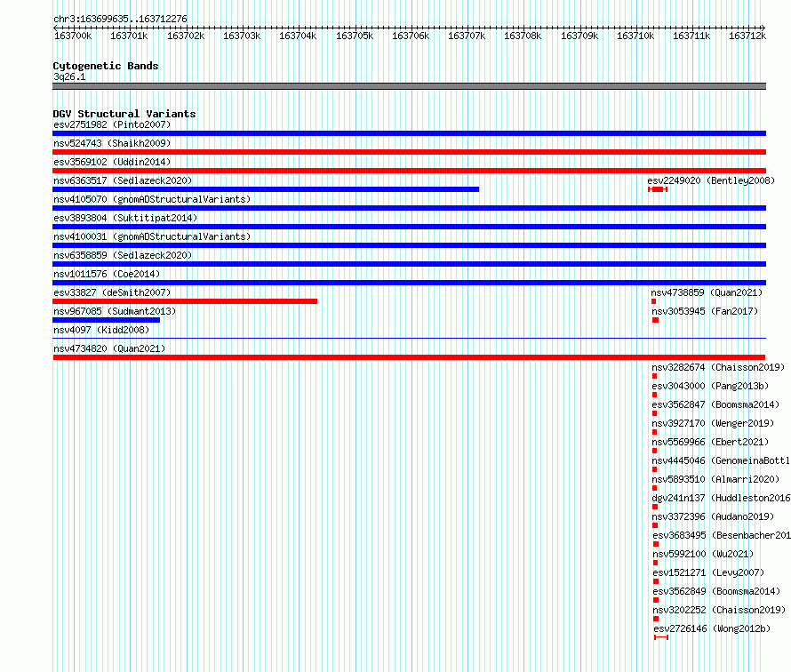Open the nsv4100031 (gnomADStructuralVariants) label
The image size is (791, 672).
coord(152,236)
